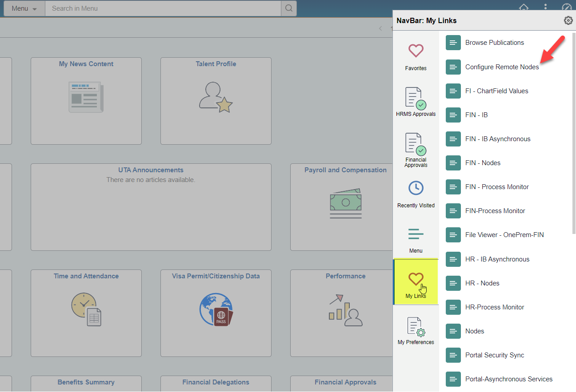Screen dimensions: 576x392
Task: Open the Browse Publications link
Action: click(494, 42)
